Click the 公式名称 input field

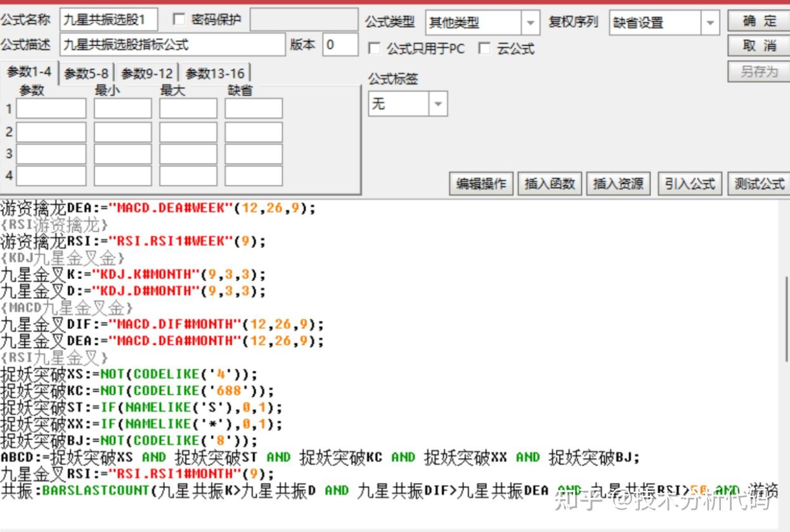tap(109, 20)
